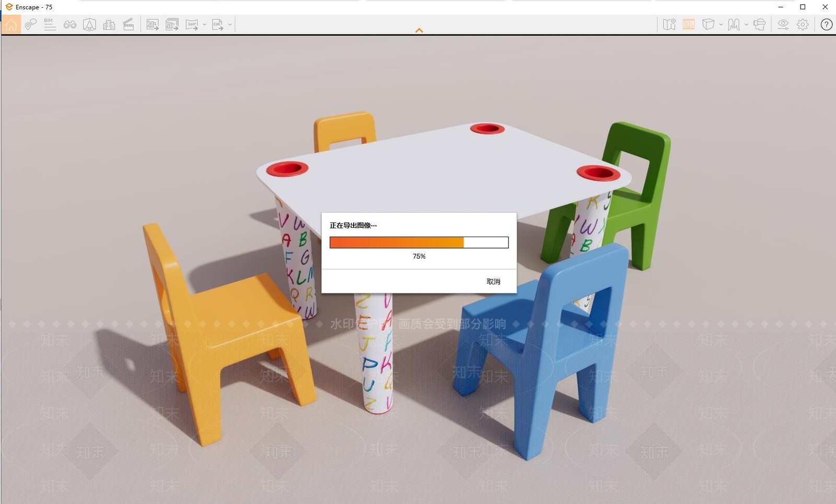Click the screenshot export icon

click(153, 25)
